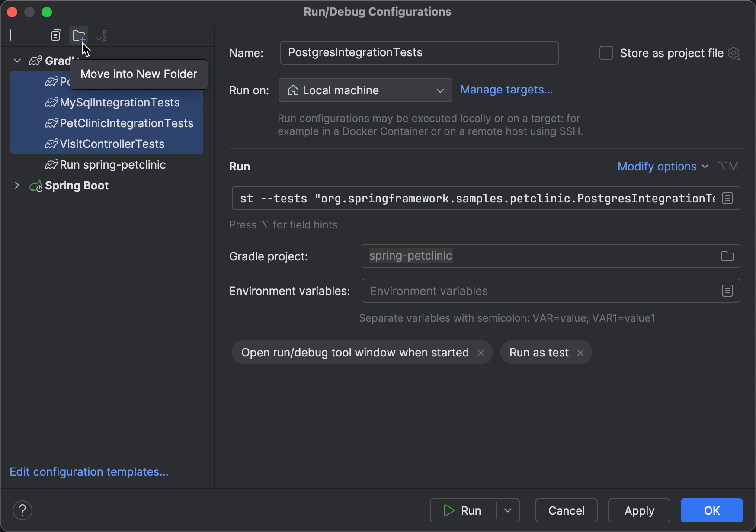Enable Store as project file
The image size is (756, 532).
606,53
